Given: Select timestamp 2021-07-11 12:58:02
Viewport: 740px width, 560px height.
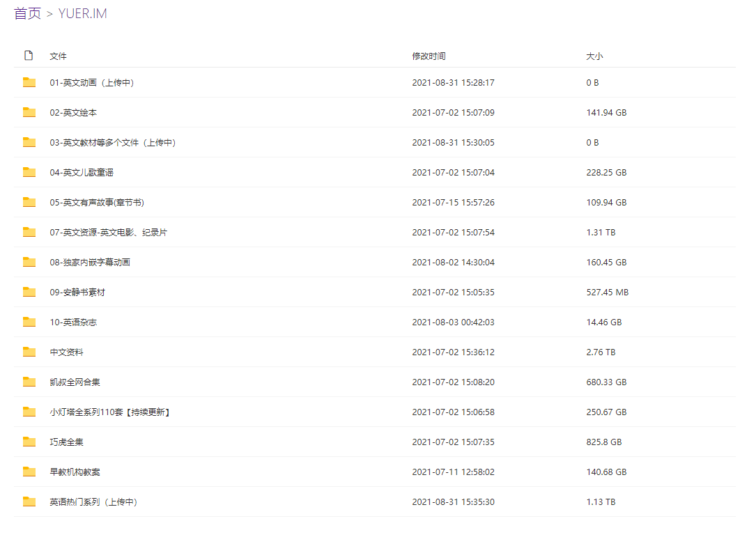Looking at the screenshot, I should pos(453,472).
